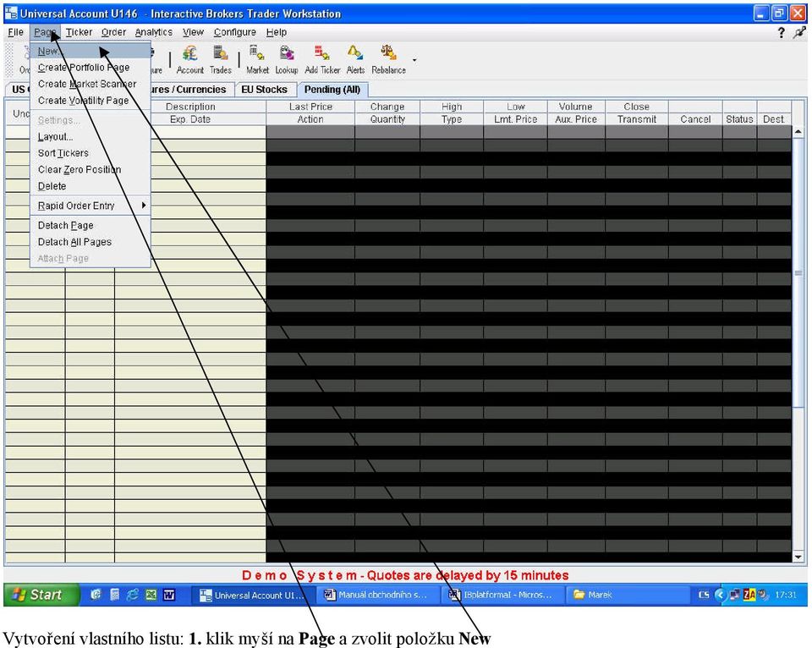Click the vertical scrollbar thumb
Viewport: 812px width, 648px height.
[798, 273]
